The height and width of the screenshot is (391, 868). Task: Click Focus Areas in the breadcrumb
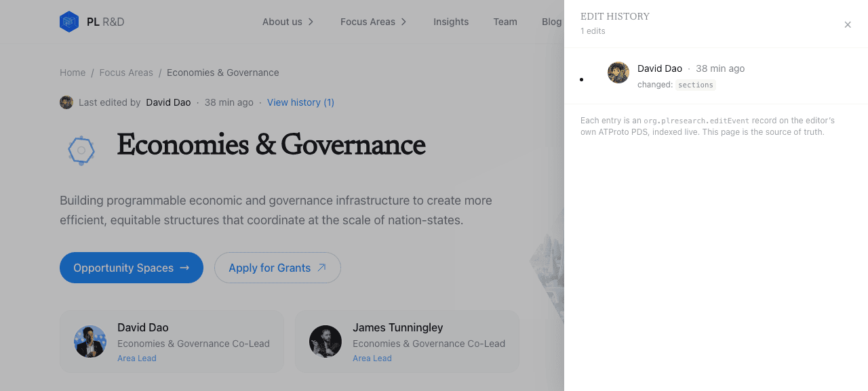[x=126, y=73]
